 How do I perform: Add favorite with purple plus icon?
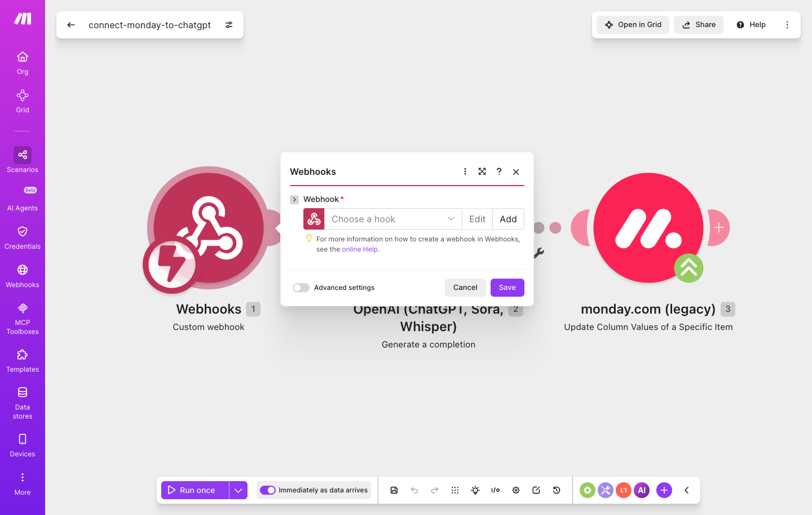pos(664,490)
